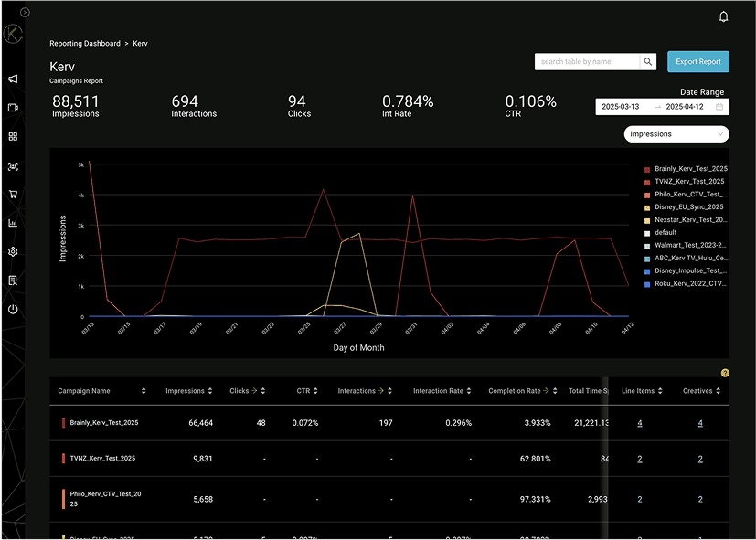Click the search table by name field
756x540 pixels.
click(x=587, y=61)
